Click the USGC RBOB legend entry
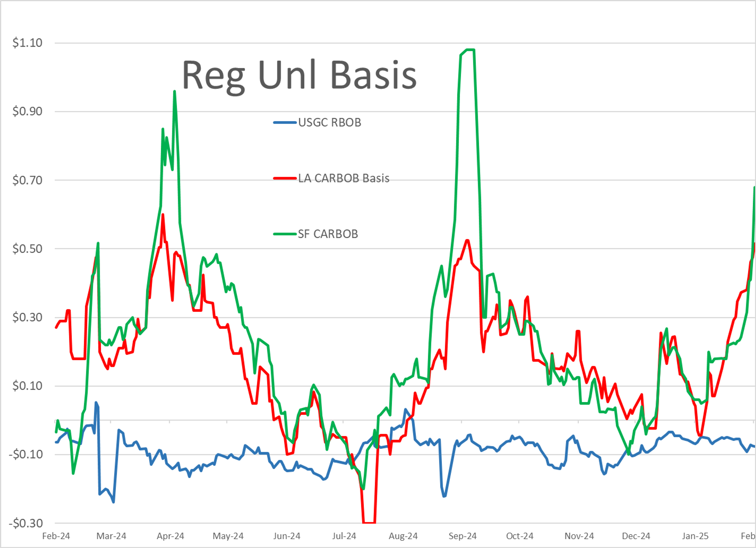 (x=317, y=122)
